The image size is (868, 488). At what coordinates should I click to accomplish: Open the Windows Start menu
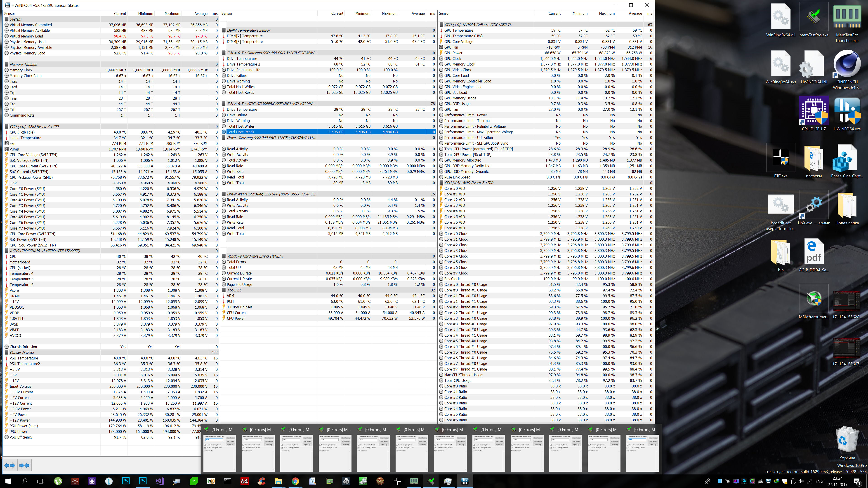[x=8, y=481]
